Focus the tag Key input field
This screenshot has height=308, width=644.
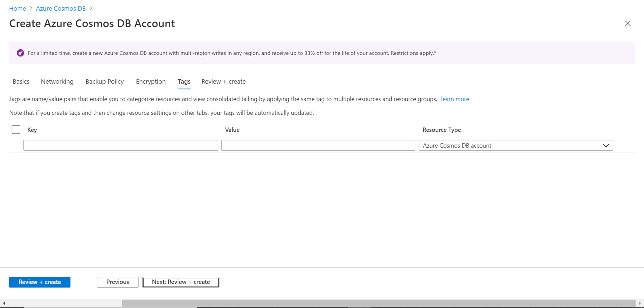click(120, 145)
